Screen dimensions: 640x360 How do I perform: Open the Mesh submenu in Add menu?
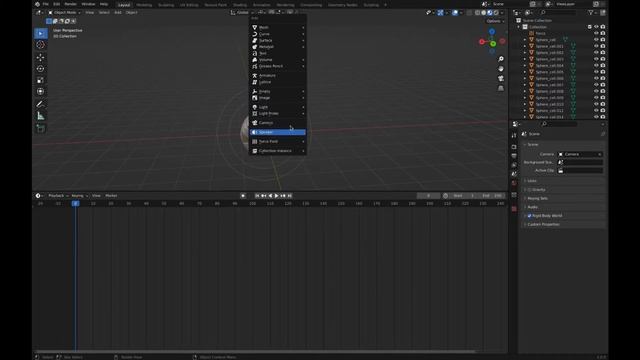pyautogui.click(x=278, y=27)
